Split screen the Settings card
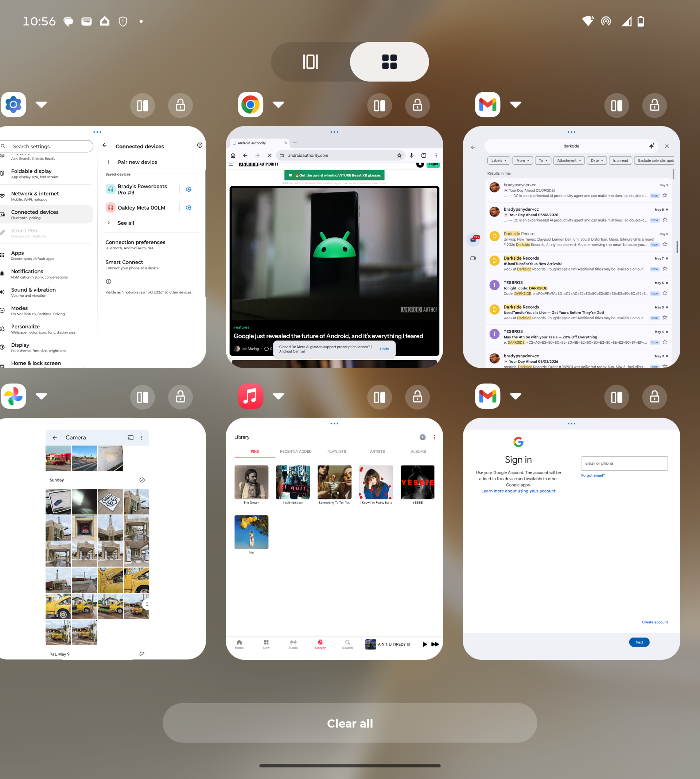This screenshot has width=700, height=779. pos(142,105)
